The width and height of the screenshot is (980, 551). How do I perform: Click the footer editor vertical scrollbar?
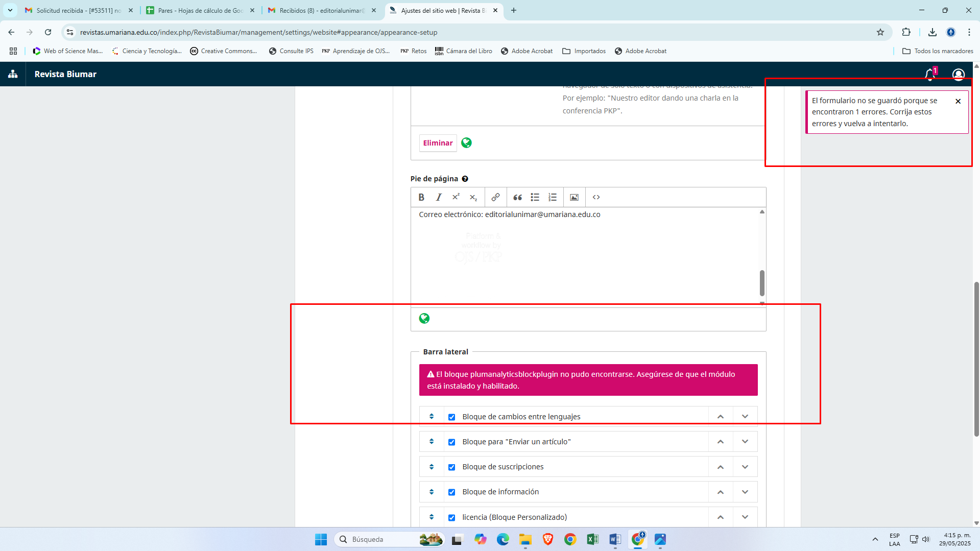(762, 283)
